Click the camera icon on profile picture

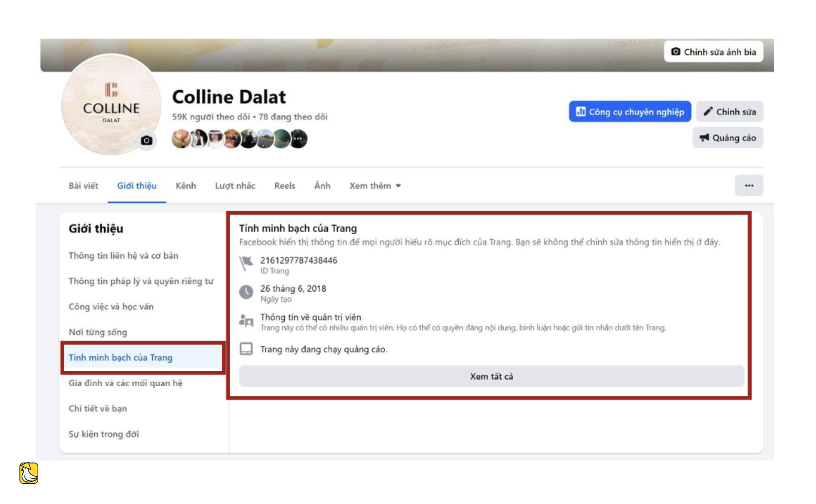pyautogui.click(x=147, y=140)
